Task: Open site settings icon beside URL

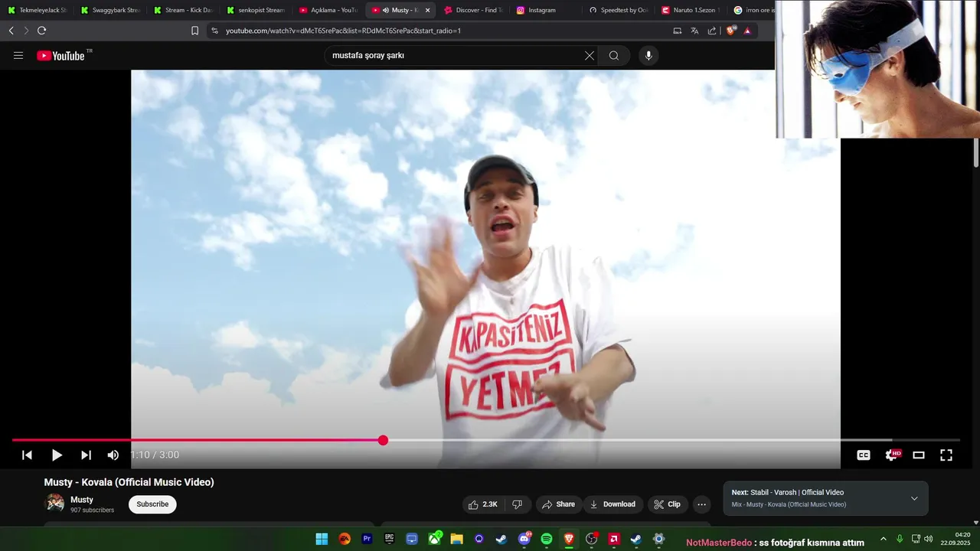Action: click(x=214, y=31)
